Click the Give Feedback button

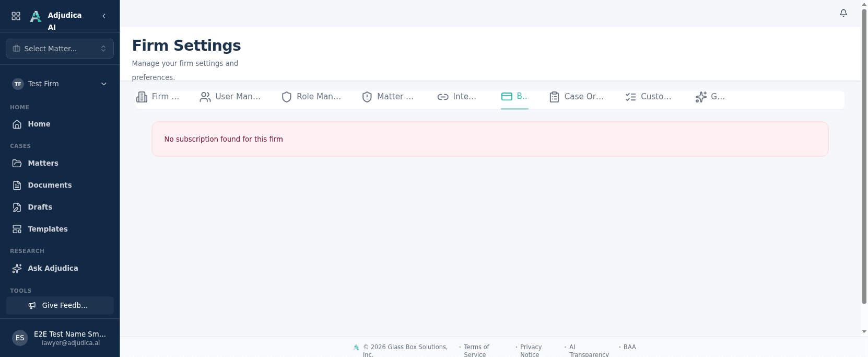[60, 305]
